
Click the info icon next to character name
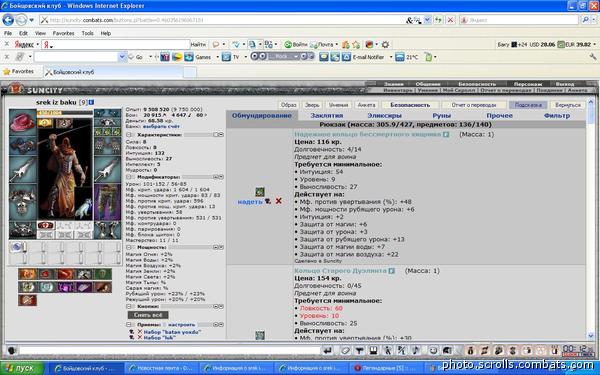point(91,103)
